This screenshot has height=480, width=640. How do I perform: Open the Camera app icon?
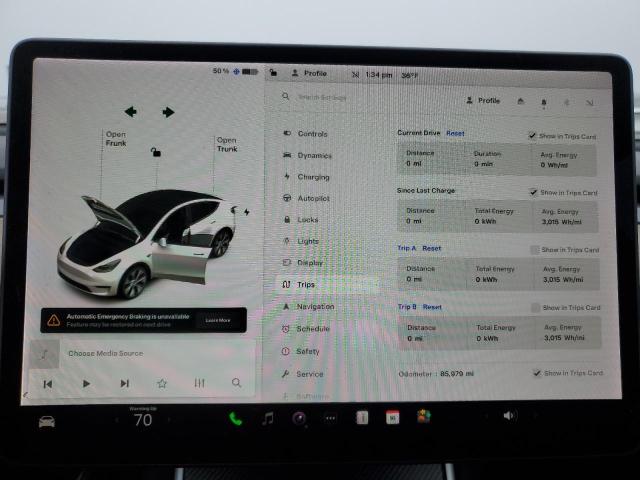(x=299, y=418)
